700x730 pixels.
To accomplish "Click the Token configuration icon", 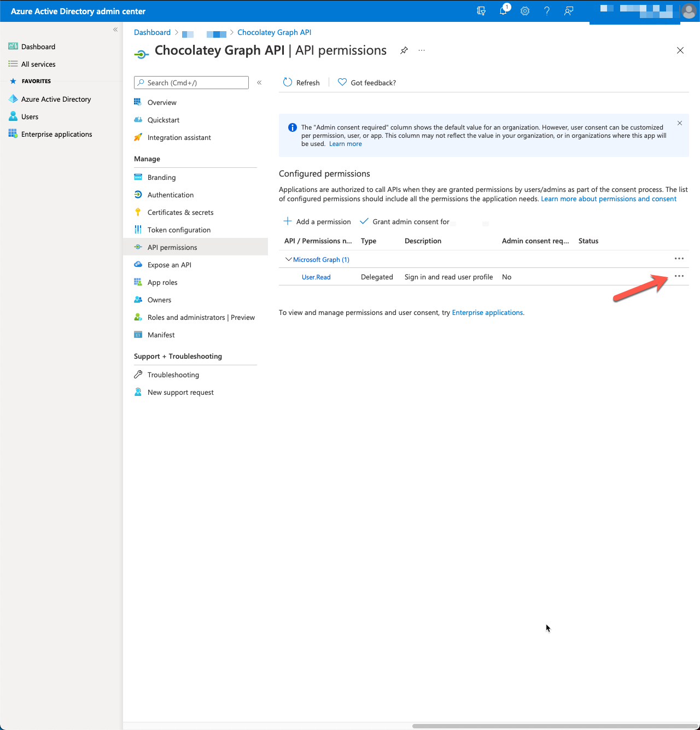I will tap(138, 230).
